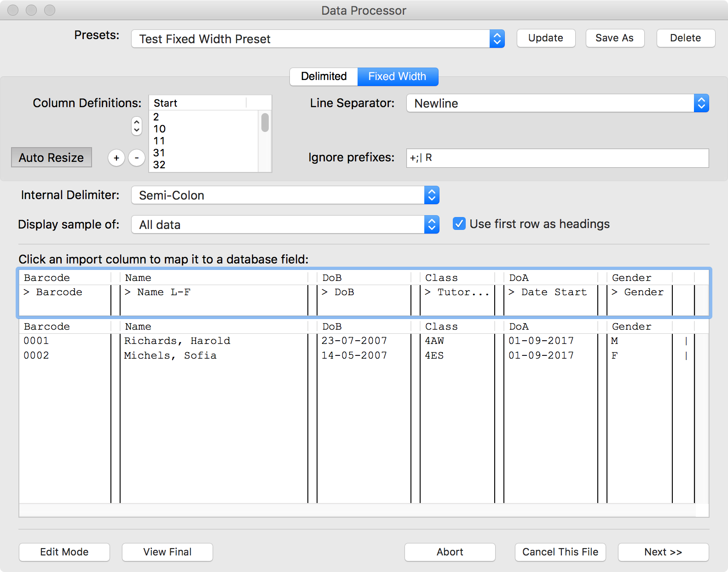Screen dimensions: 728x572
Task: Open the Display sample of dropdown
Action: tap(285, 224)
